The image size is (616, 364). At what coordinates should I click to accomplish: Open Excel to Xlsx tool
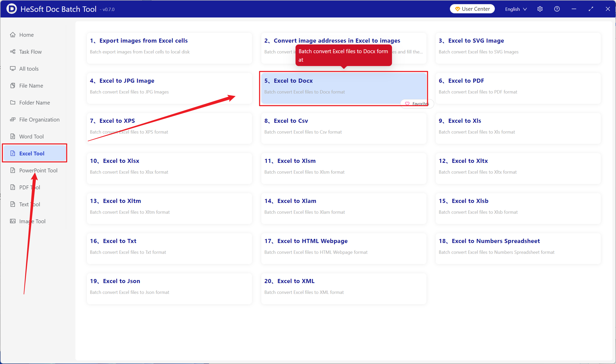(169, 169)
